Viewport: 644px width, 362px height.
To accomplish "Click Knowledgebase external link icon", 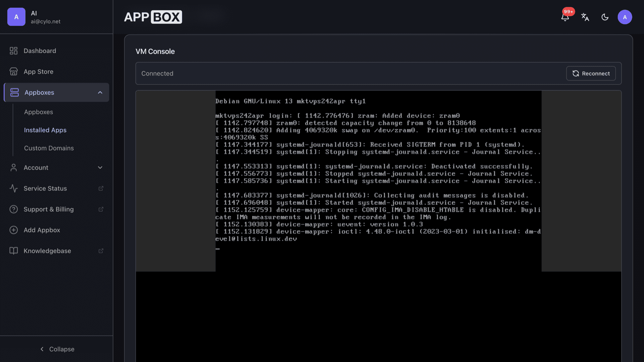I will [101, 251].
